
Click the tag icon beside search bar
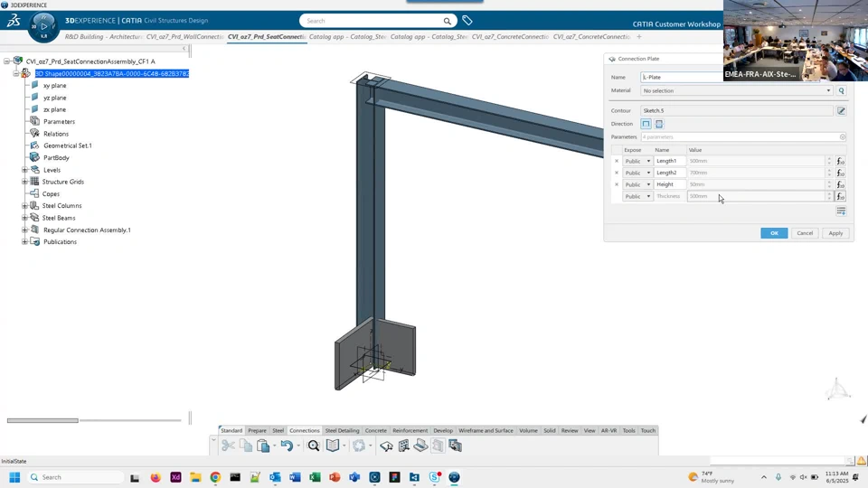467,21
